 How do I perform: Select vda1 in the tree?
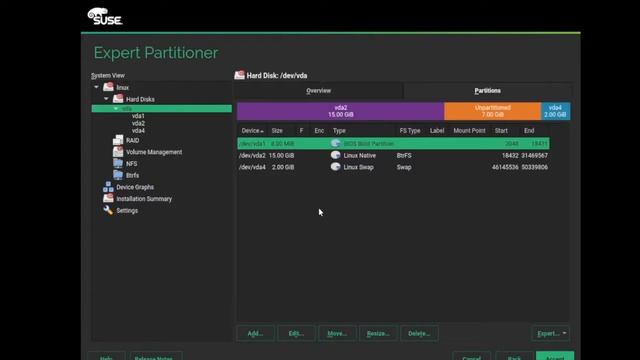(x=138, y=116)
